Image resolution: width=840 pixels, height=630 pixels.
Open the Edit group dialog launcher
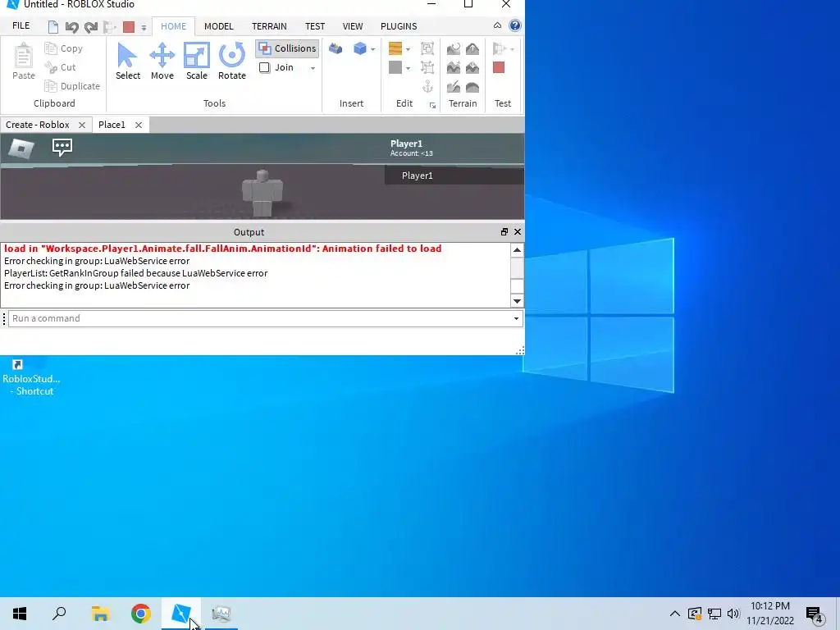click(x=432, y=106)
